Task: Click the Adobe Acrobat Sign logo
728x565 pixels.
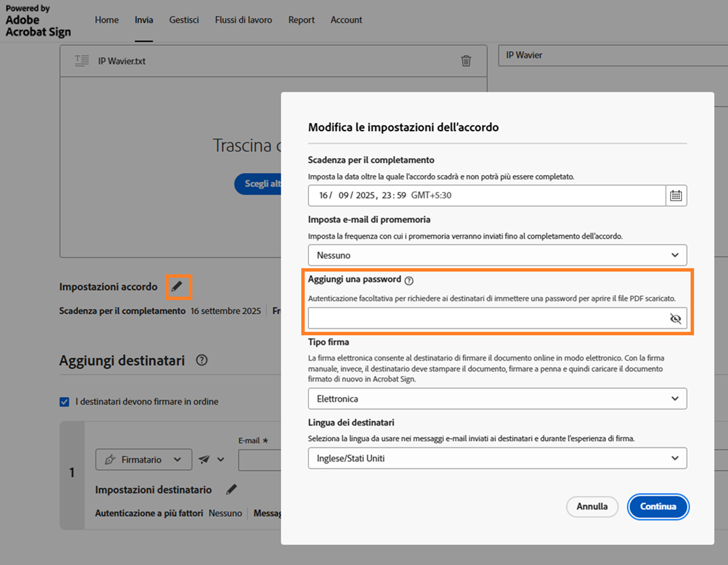Action: click(39, 20)
